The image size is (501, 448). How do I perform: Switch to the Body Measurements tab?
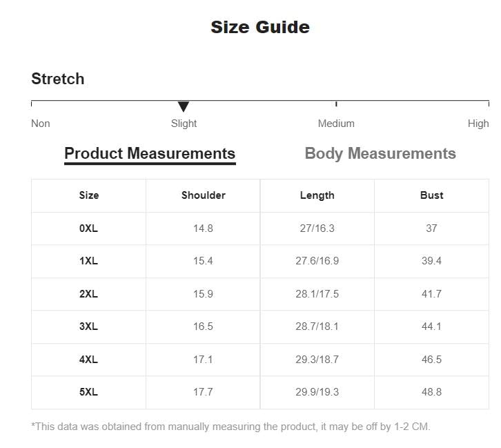[380, 153]
